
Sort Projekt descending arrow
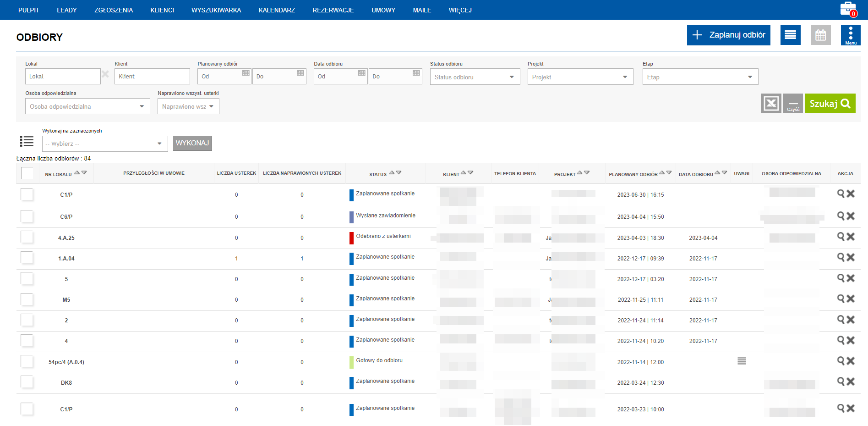tap(587, 173)
